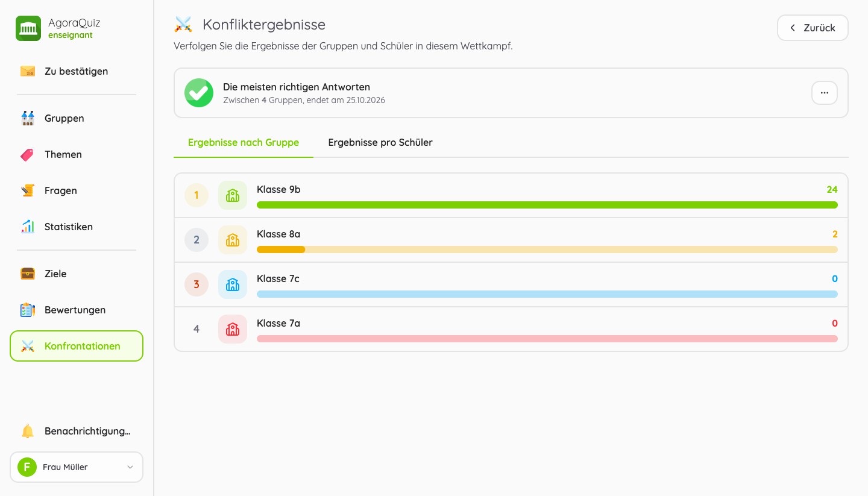Open the Themen page
Image resolution: width=868 pixels, height=496 pixels.
click(x=77, y=154)
